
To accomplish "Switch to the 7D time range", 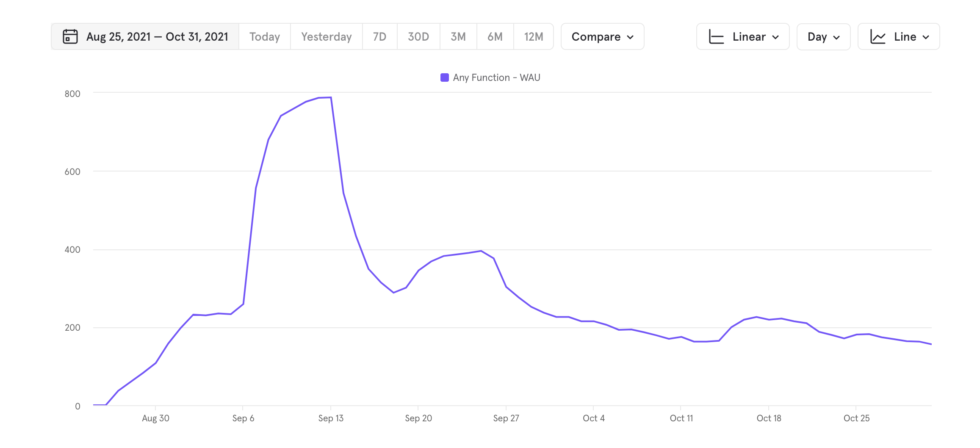I will [379, 37].
